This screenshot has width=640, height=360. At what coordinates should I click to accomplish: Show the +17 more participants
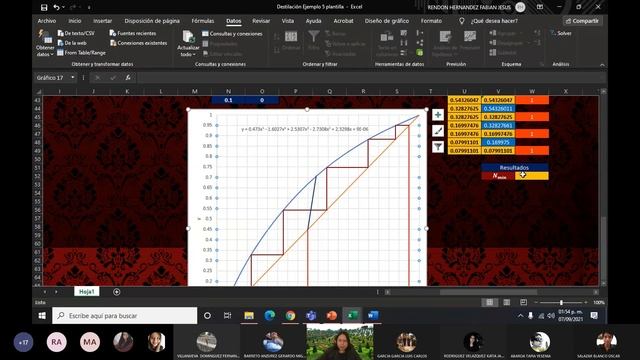[23, 342]
